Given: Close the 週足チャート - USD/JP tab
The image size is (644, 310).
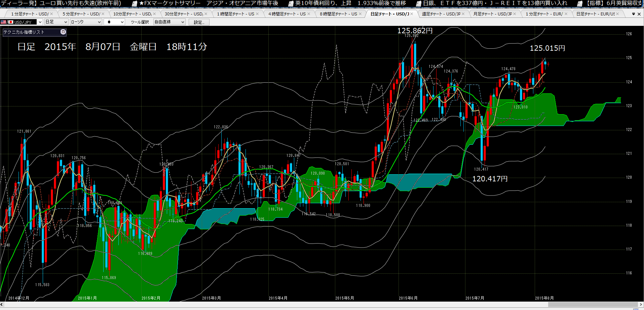Looking at the screenshot, I should [463, 14].
